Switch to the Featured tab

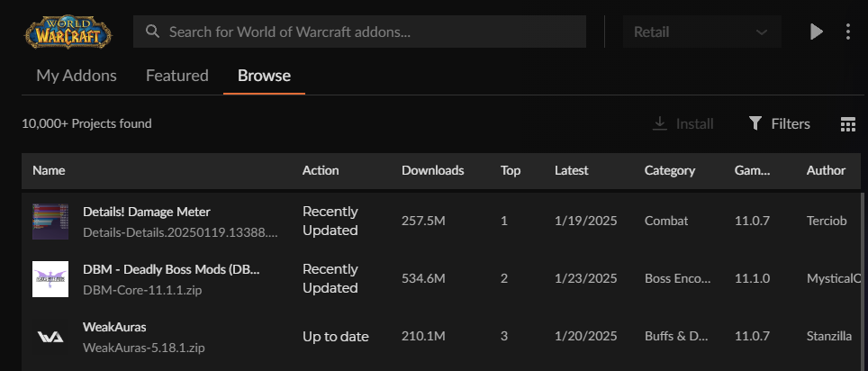[x=177, y=76]
